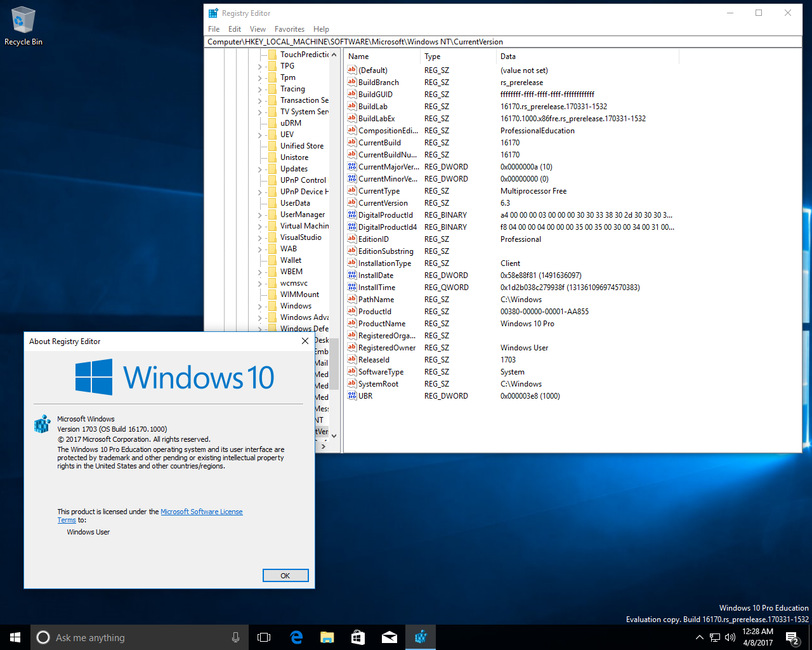Select the ReleaseId value name

pos(374,359)
